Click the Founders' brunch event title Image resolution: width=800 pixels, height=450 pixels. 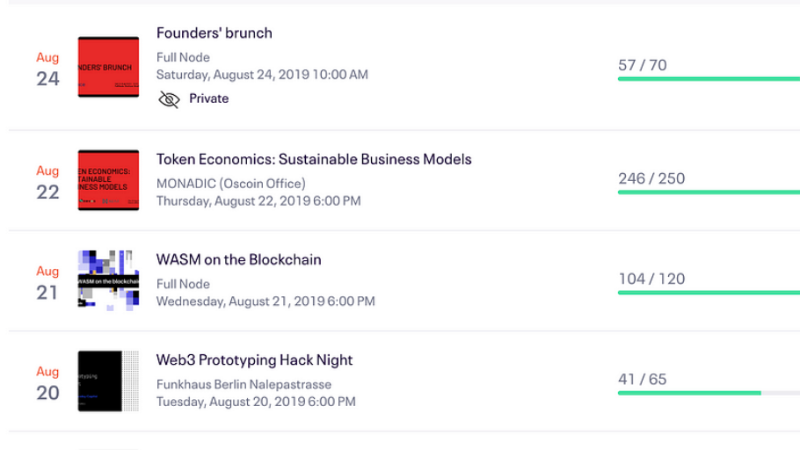point(214,33)
